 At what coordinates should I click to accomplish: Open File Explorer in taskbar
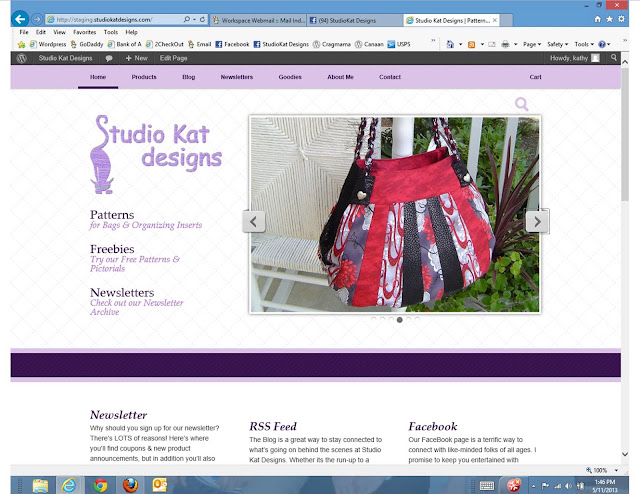[x=40, y=485]
